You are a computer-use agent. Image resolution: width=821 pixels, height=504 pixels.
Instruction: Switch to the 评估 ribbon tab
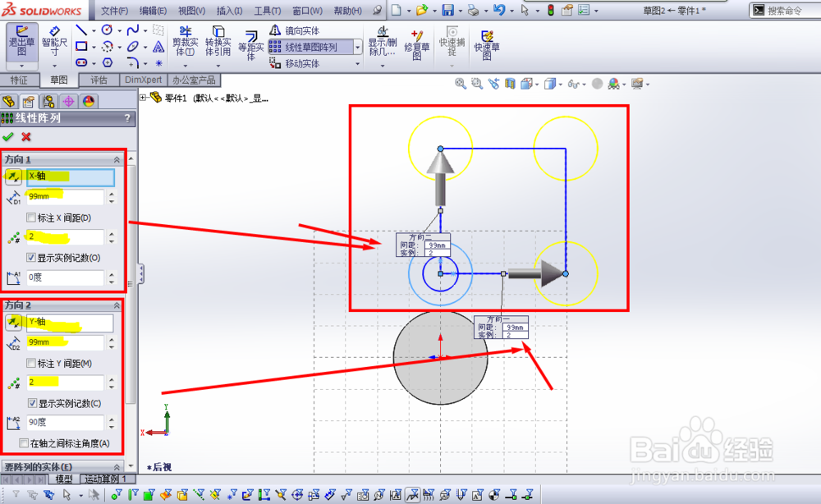point(99,80)
